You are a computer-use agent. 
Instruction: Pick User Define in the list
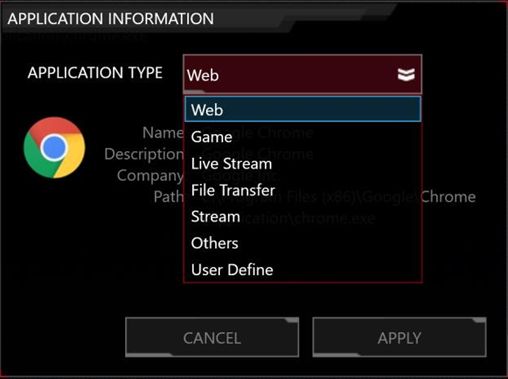(303, 270)
